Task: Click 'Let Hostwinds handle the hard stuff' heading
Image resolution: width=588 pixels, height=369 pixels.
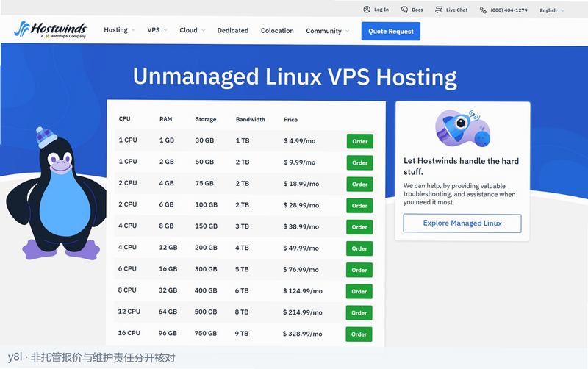Action: tap(462, 166)
